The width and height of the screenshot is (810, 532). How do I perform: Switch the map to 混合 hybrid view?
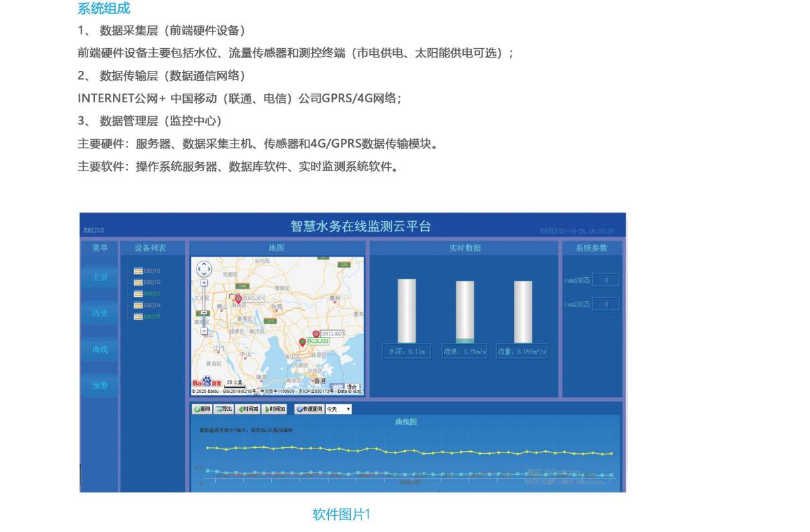tap(352, 387)
